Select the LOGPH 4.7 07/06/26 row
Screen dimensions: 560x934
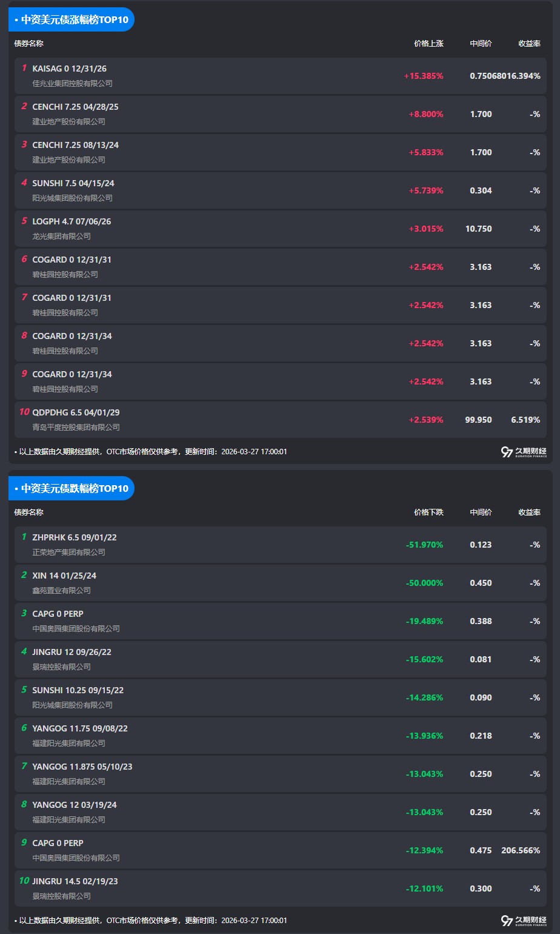coord(72,221)
